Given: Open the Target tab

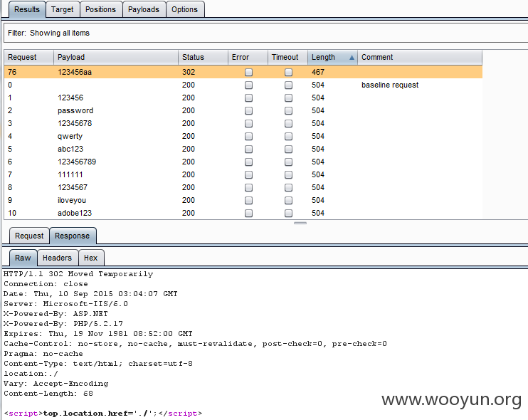Looking at the screenshot, I should [63, 9].
